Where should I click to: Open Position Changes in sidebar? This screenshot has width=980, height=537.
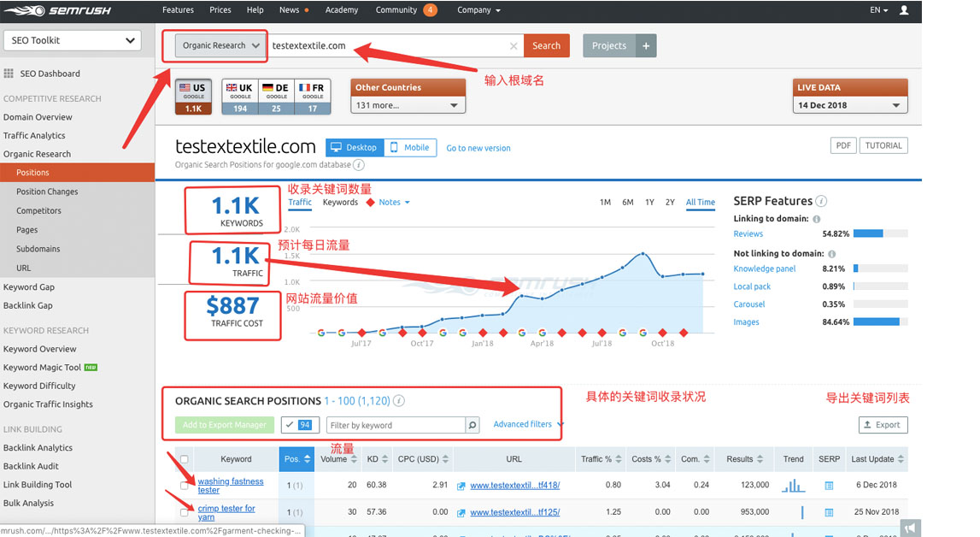click(47, 192)
